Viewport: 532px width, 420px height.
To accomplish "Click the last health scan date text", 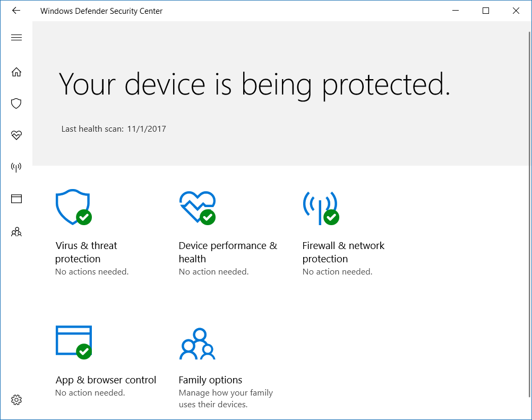I will (113, 128).
